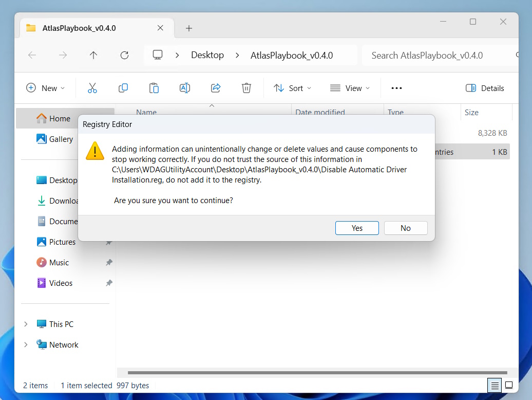This screenshot has height=400, width=532.
Task: Open the New item dropdown
Action: [45, 88]
